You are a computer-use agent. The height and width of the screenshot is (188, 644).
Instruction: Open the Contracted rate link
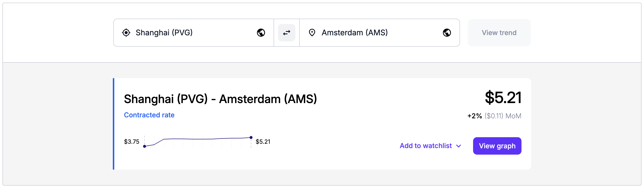click(x=149, y=115)
